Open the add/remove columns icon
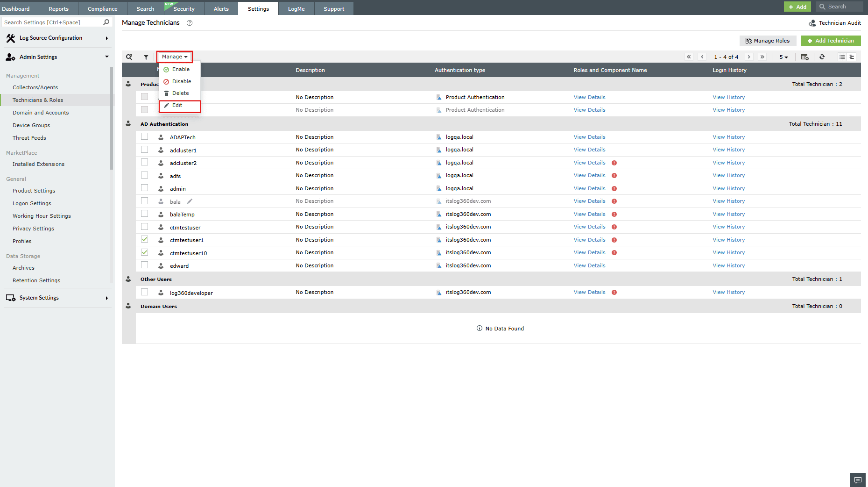Viewport: 868px width, 487px height. click(805, 57)
